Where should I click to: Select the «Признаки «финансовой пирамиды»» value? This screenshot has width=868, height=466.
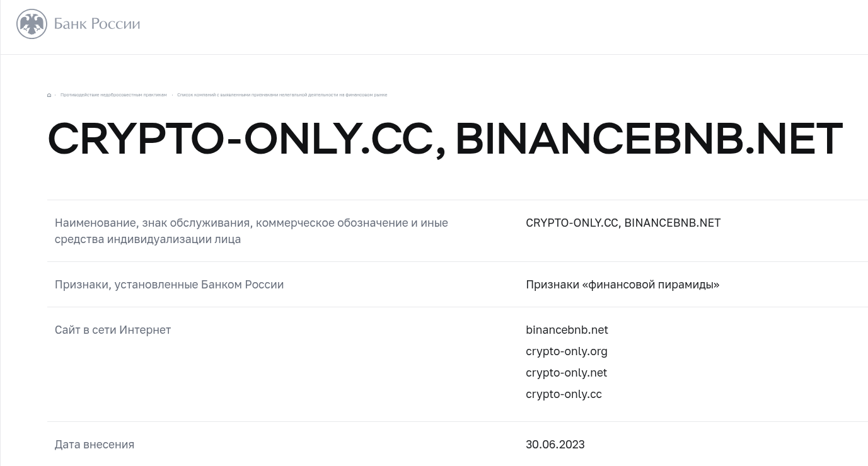(x=622, y=285)
